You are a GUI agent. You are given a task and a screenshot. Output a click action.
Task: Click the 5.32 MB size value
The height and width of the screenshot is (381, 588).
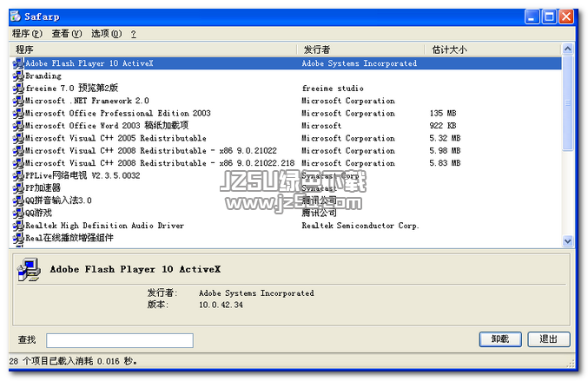445,138
